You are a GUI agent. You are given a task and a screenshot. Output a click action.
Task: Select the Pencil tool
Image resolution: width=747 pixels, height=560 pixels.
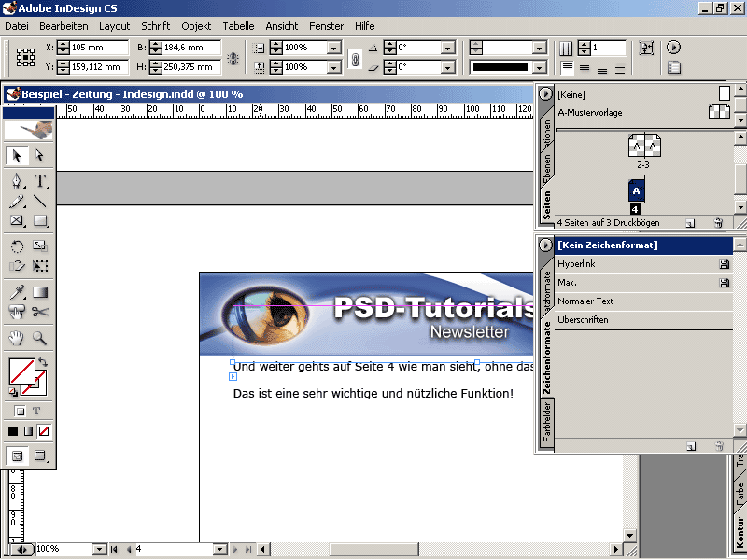tap(17, 202)
